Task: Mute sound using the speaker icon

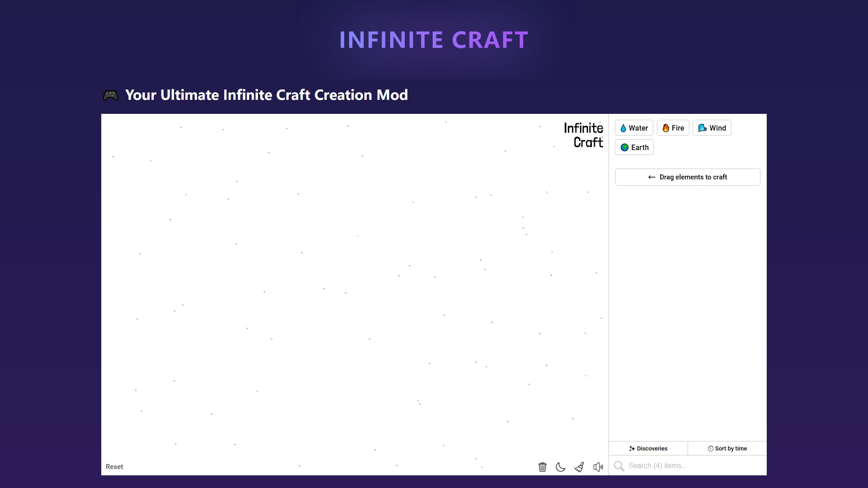Action: click(x=598, y=467)
